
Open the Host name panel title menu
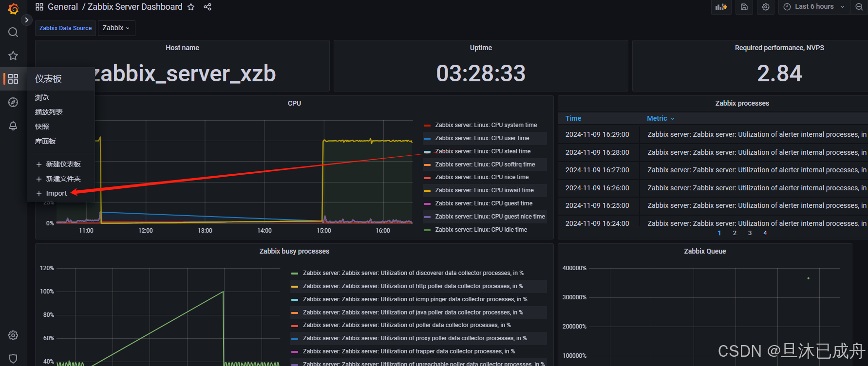pyautogui.click(x=182, y=48)
